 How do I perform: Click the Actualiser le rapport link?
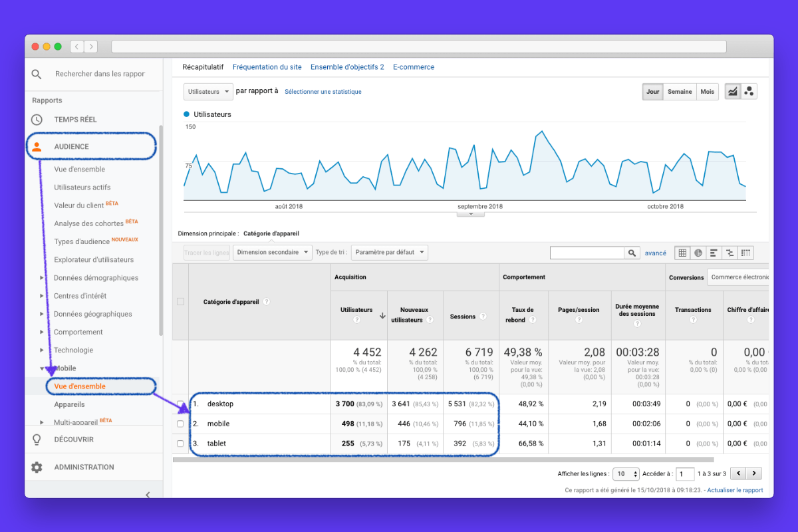point(734,489)
